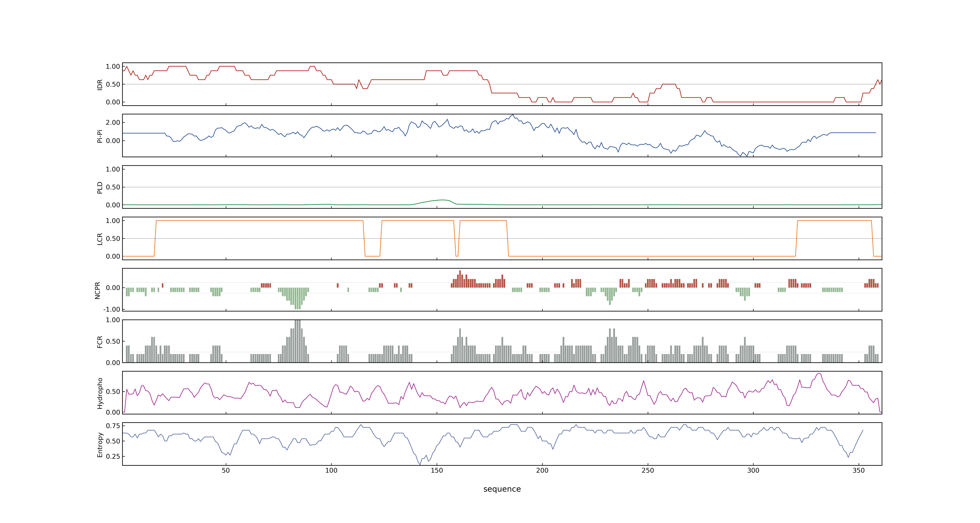This screenshot has height=523, width=980.
Task: Click the LCR plateau at the sequence end near 335
Action: pos(834,221)
